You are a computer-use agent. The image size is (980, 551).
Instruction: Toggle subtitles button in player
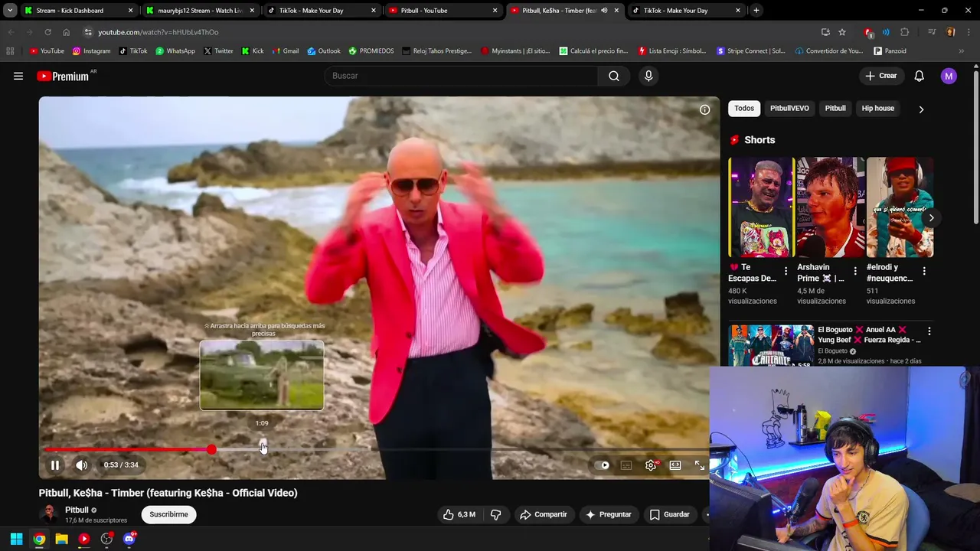(x=626, y=465)
